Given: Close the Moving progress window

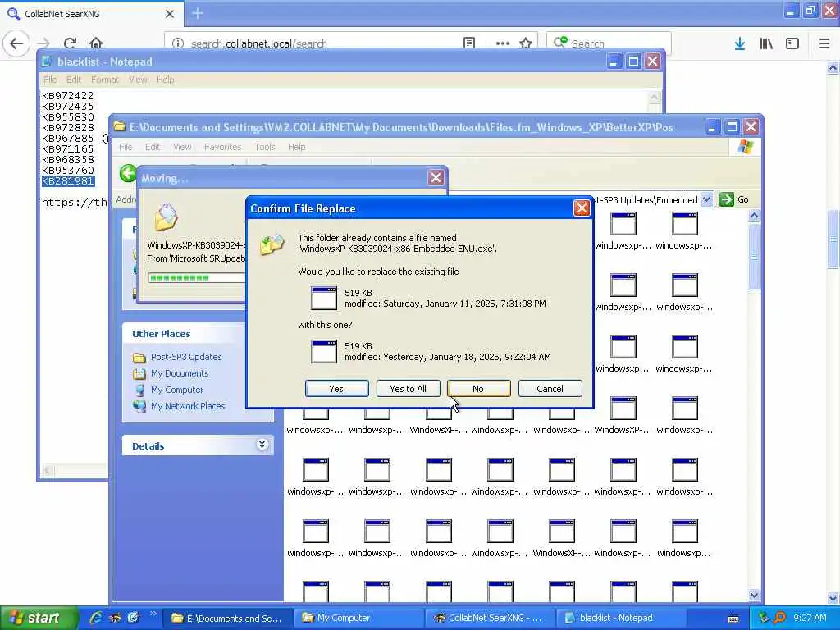Looking at the screenshot, I should (x=436, y=178).
